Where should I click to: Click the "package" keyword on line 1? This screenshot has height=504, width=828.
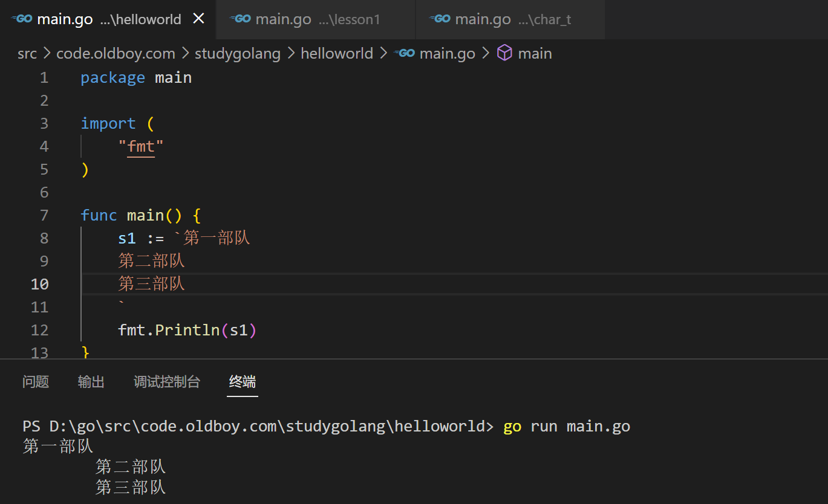[113, 78]
